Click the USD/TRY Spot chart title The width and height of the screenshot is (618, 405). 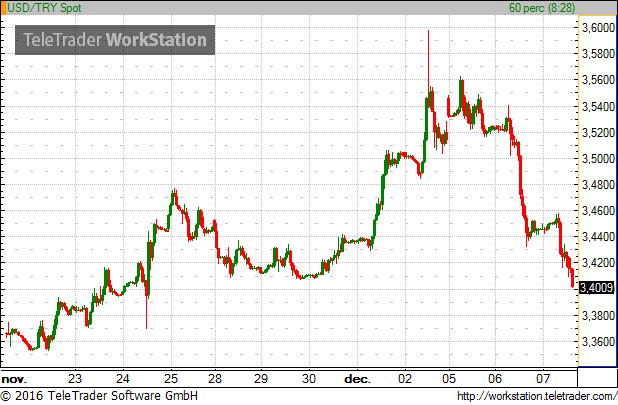45,8
